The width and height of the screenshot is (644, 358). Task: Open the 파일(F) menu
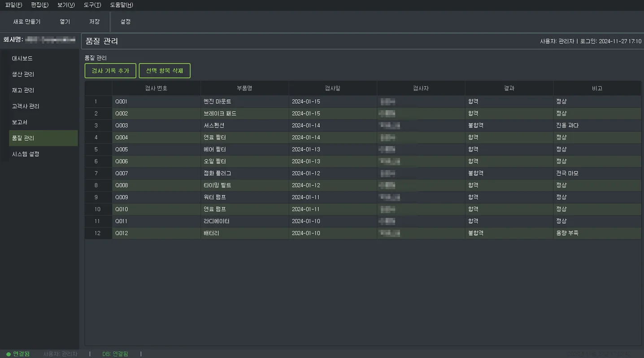coord(13,5)
